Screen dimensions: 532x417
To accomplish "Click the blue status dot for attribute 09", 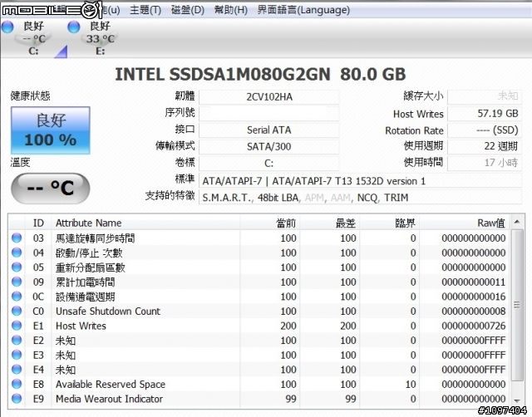I will (17, 282).
